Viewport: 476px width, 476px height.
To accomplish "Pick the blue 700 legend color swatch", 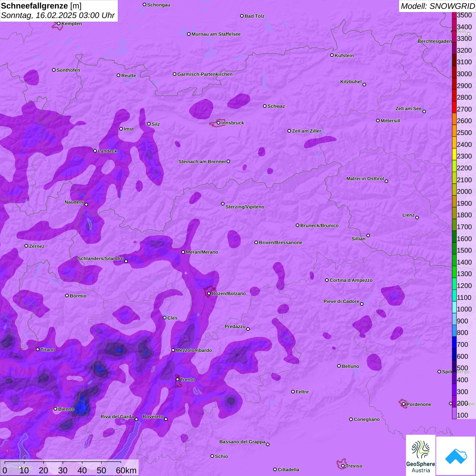I will (454, 342).
